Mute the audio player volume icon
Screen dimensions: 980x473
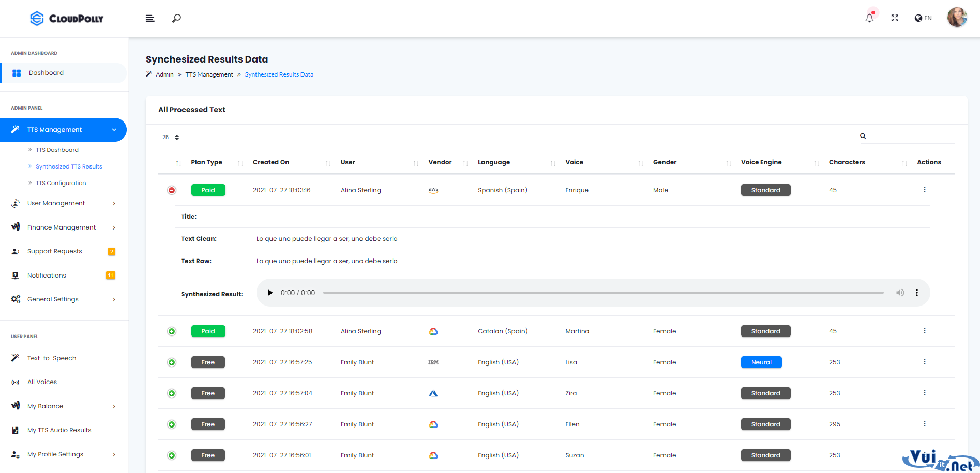coord(900,293)
